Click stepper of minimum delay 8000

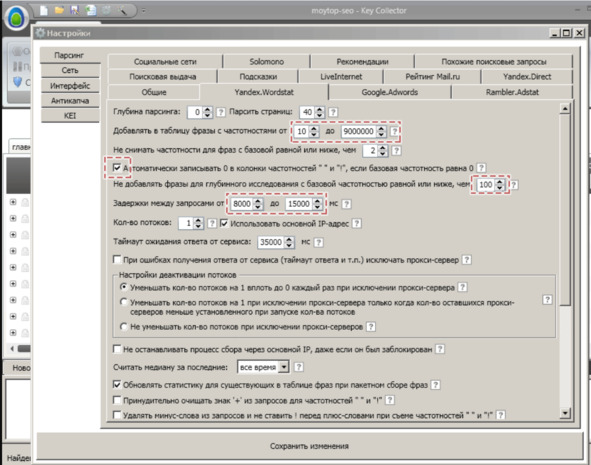(x=258, y=204)
